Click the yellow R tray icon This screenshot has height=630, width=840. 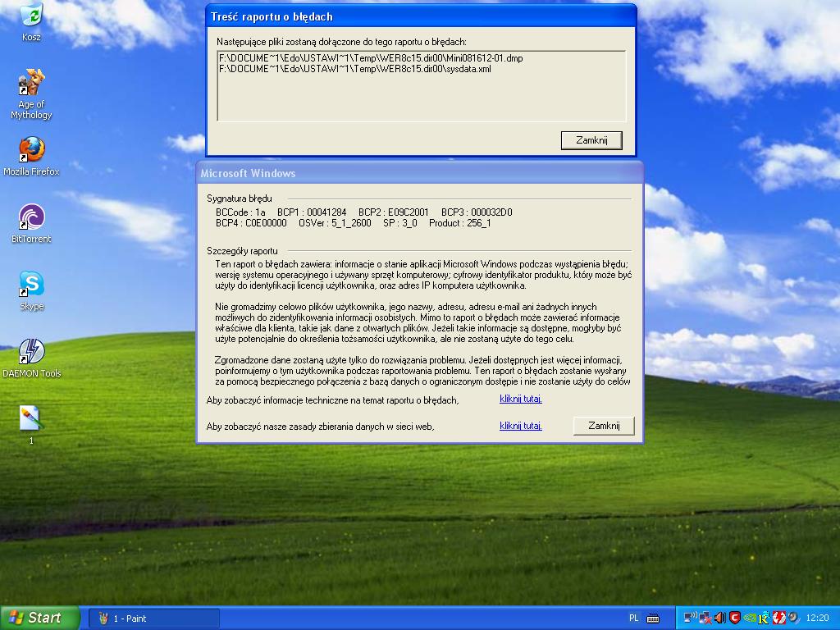coord(764,618)
